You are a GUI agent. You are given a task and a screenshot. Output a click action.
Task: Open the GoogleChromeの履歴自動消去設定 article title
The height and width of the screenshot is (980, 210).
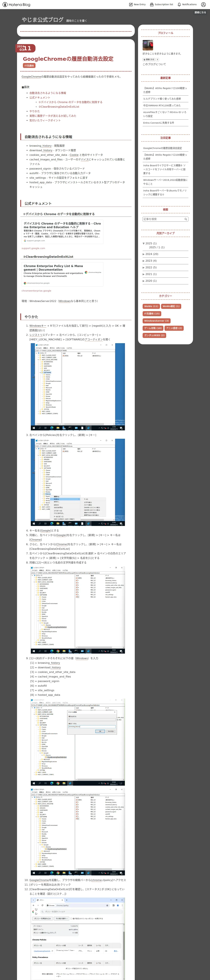[x=68, y=59]
